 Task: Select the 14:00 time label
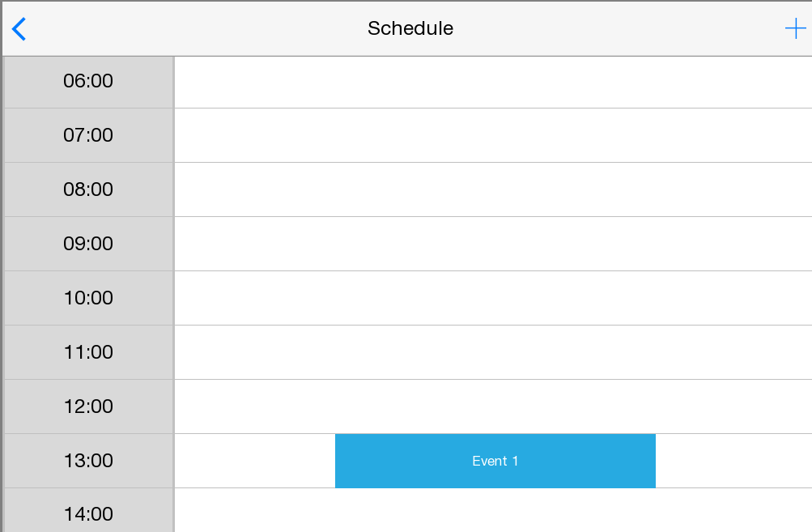pos(88,513)
